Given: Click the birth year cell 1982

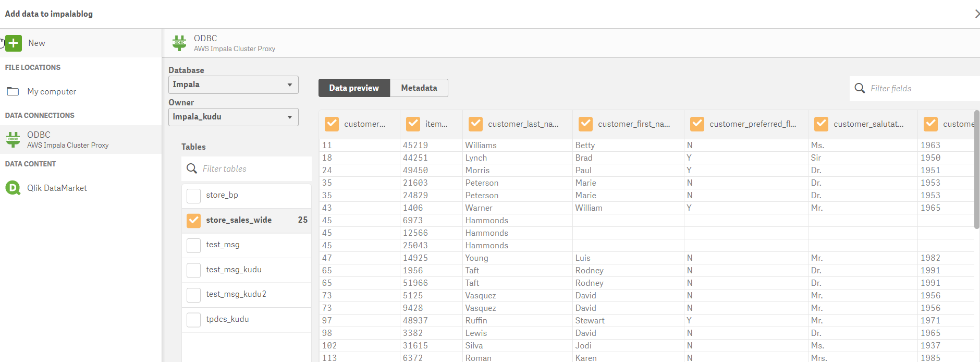Looking at the screenshot, I should click(930, 258).
